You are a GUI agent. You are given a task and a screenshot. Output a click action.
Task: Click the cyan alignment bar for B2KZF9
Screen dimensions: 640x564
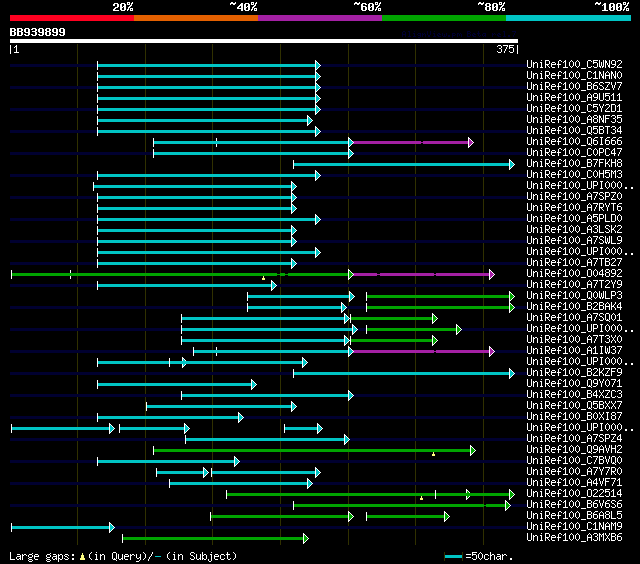pos(404,374)
